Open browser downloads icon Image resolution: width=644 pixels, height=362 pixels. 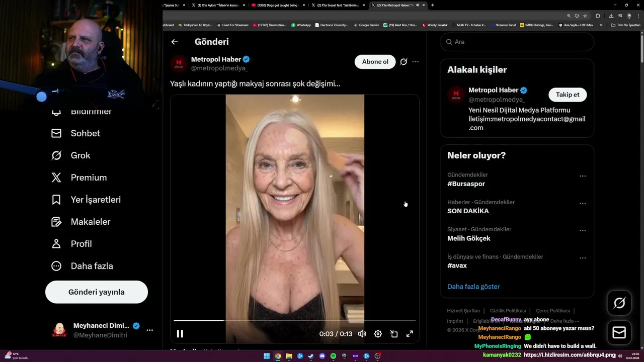(611, 16)
